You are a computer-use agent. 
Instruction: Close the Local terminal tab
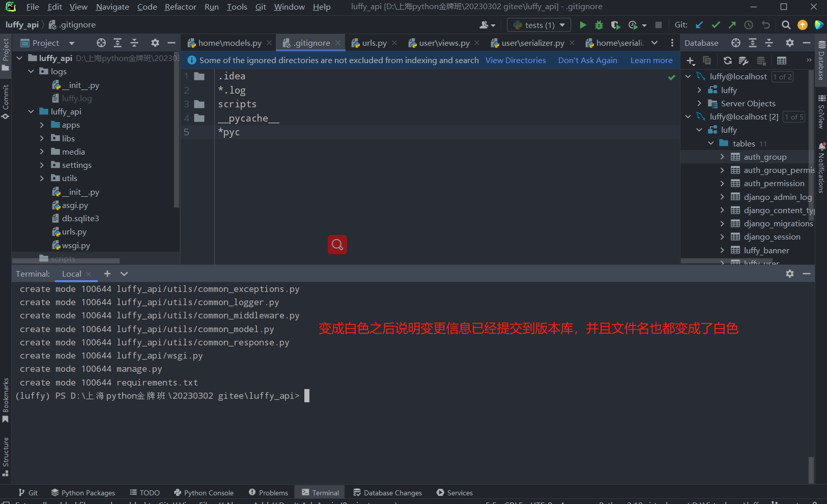coord(89,274)
